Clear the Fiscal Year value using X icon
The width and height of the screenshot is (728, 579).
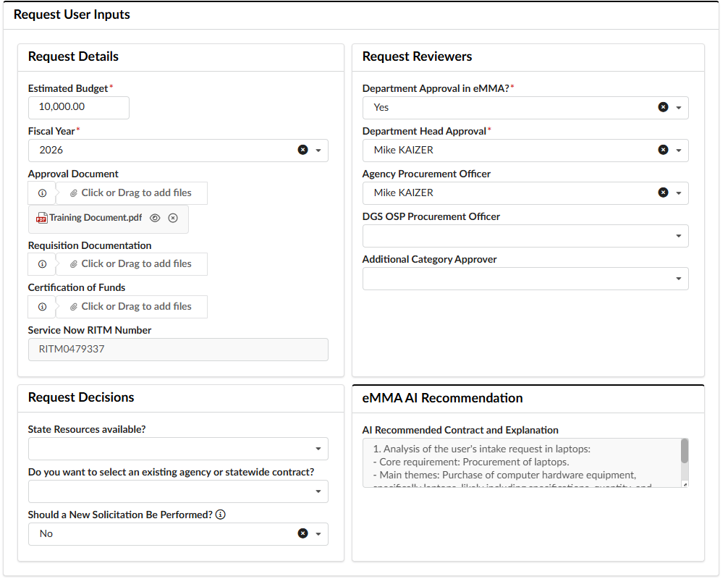tap(302, 150)
